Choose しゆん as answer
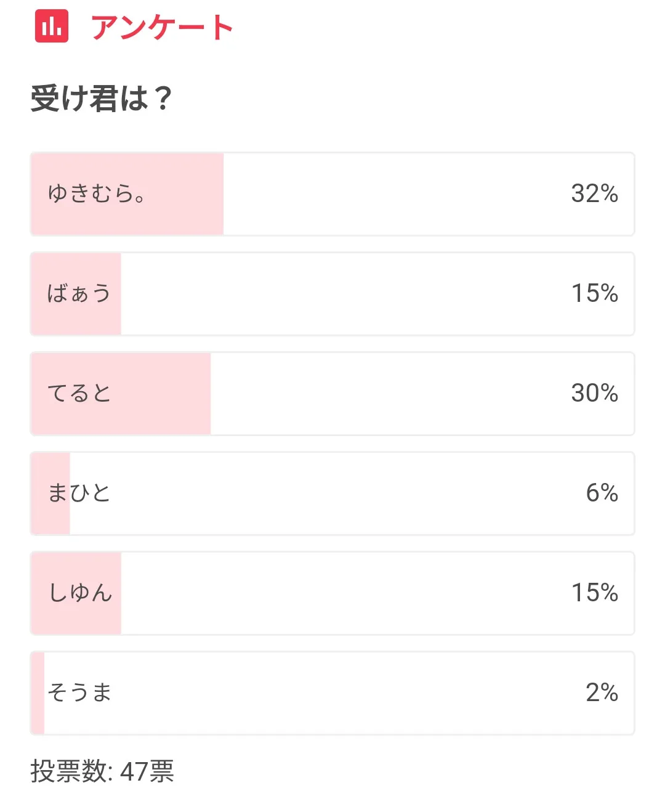This screenshot has height=812, width=665. (x=332, y=593)
